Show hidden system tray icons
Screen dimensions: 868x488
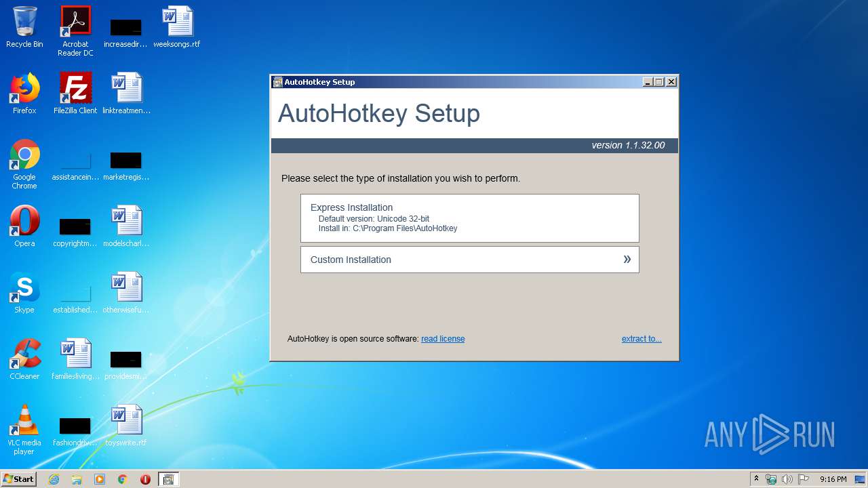(757, 479)
